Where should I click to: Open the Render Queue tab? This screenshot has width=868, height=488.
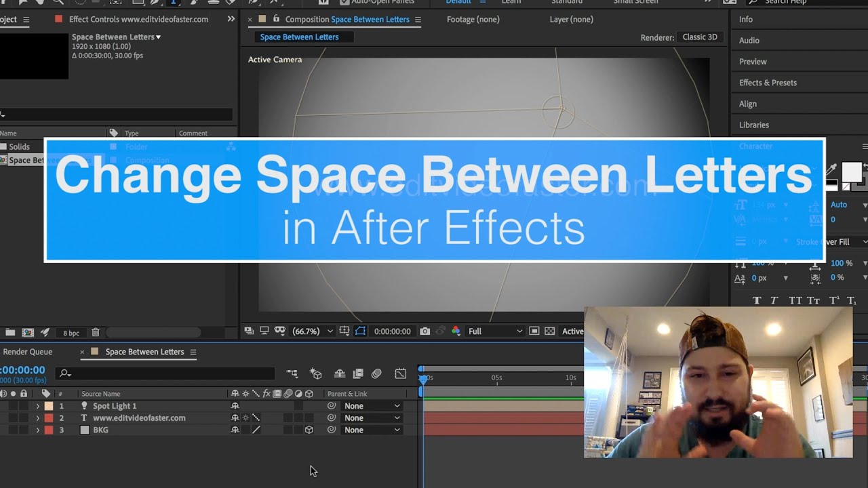27,352
